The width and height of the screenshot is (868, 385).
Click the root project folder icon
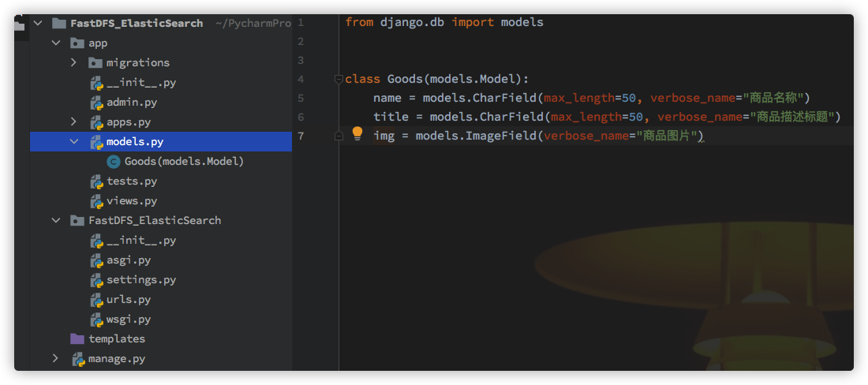click(59, 24)
